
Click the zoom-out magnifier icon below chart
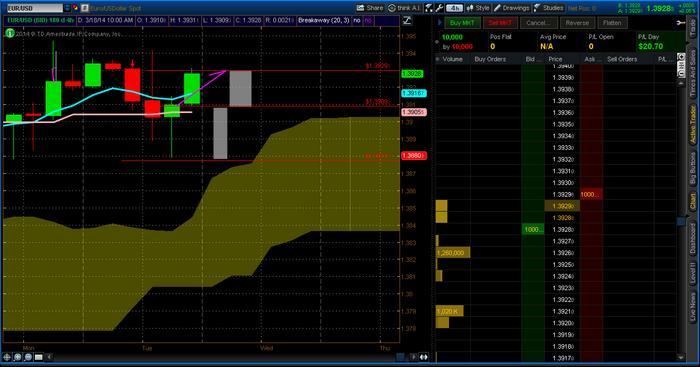click(28, 357)
